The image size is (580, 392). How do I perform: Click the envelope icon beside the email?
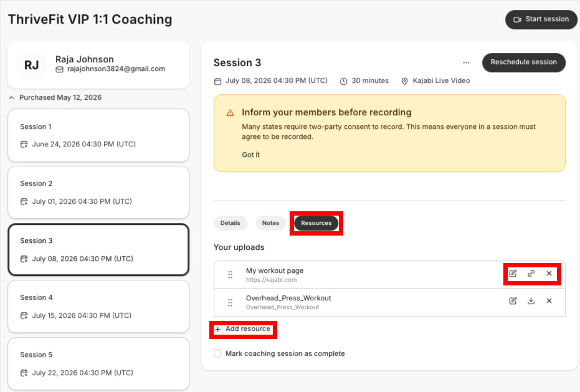[60, 69]
